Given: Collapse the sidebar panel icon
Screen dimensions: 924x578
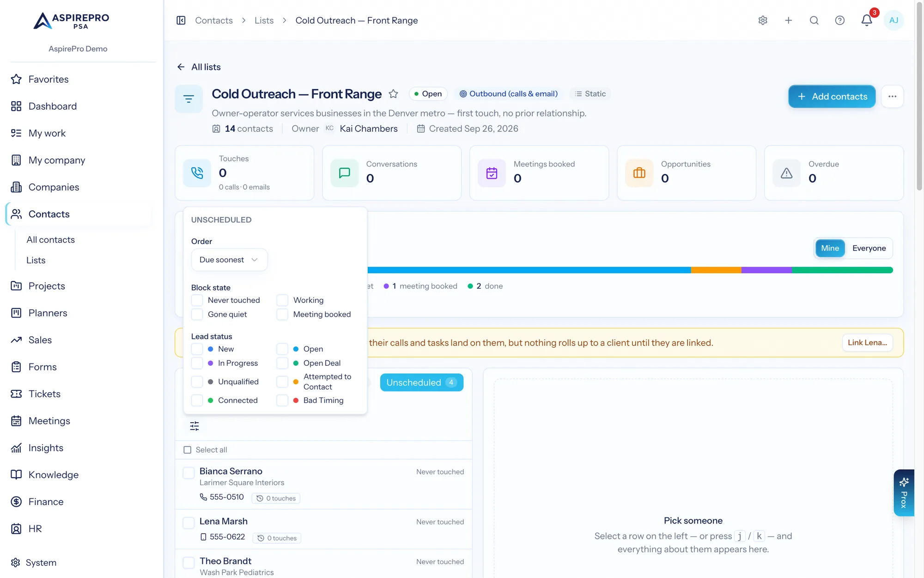Looking at the screenshot, I should tap(181, 20).
